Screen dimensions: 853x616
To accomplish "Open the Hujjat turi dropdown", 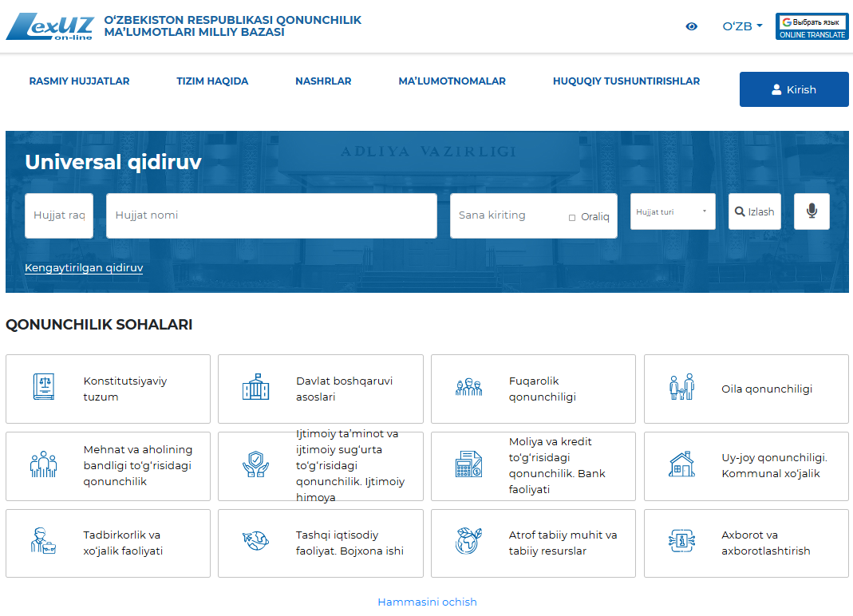I will click(x=672, y=211).
